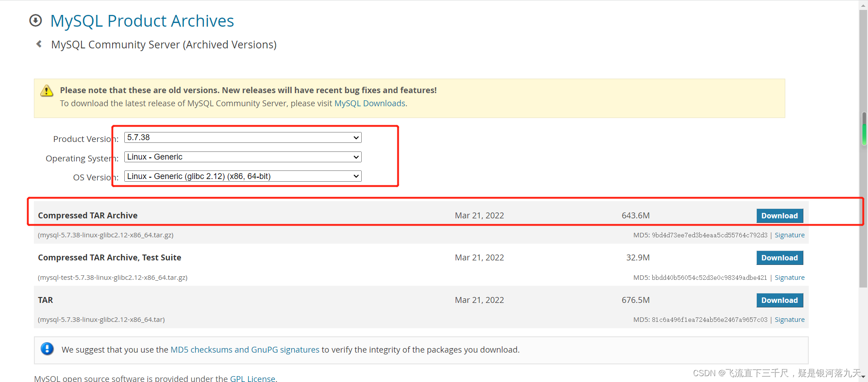
Task: Open MD5 checksums and GnuPG signatures link
Action: [245, 349]
